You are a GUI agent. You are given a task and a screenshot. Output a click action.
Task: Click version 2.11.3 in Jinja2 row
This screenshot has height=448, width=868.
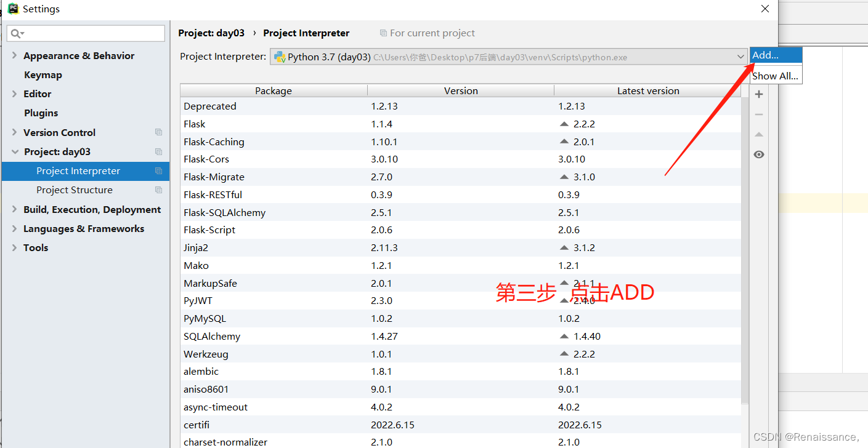click(384, 247)
